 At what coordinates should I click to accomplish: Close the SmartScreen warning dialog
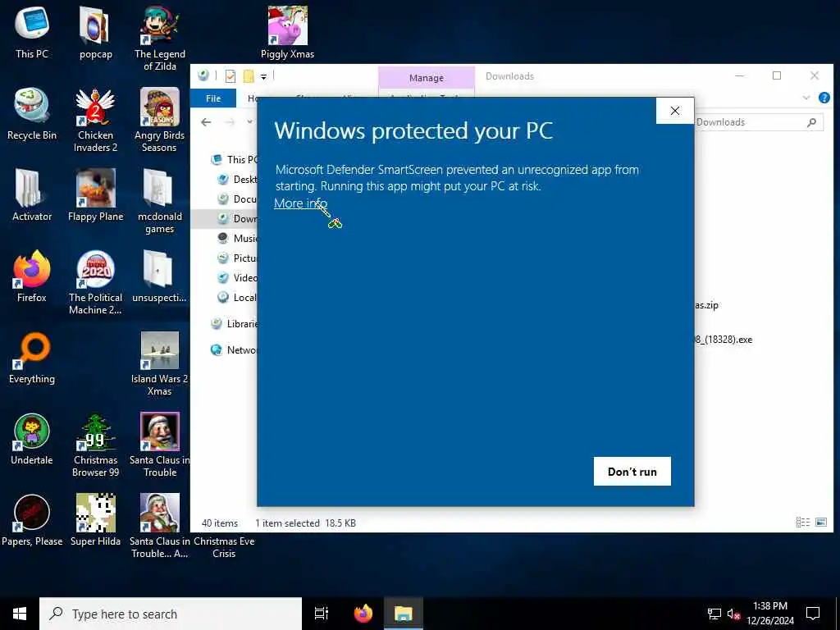[675, 111]
